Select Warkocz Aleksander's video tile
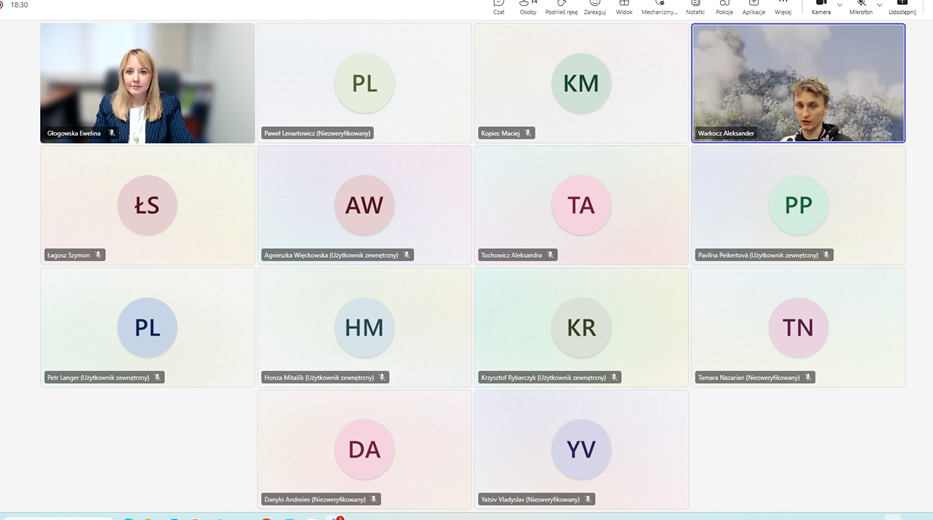 pos(798,83)
